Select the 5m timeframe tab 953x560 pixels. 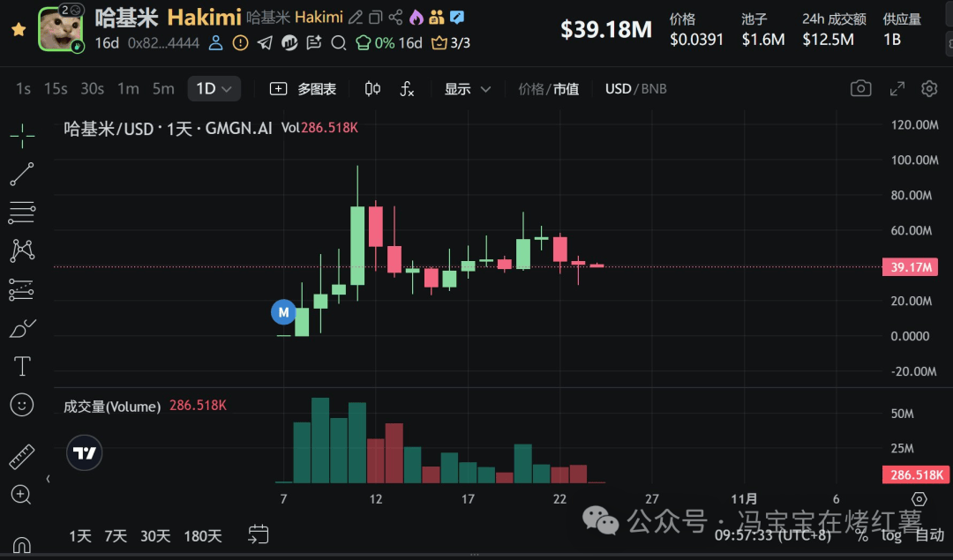coord(162,88)
